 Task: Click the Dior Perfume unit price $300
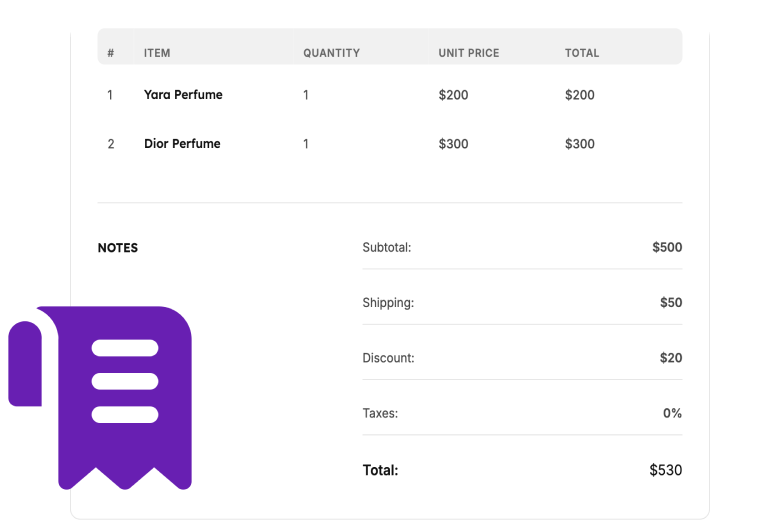tap(453, 144)
